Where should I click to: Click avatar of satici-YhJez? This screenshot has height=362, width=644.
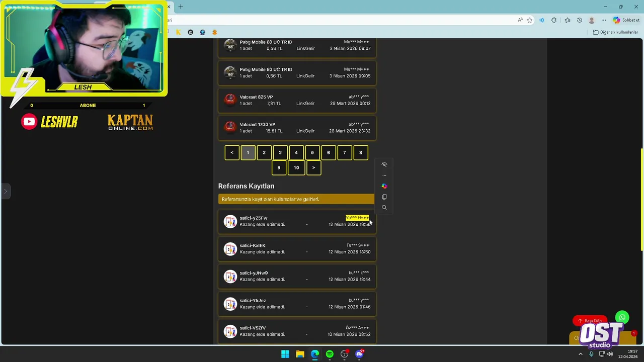click(230, 304)
